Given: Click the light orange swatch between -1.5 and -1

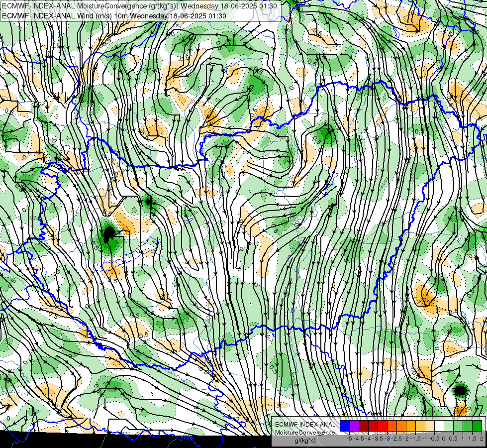Looking at the screenshot, I should click(x=420, y=426).
